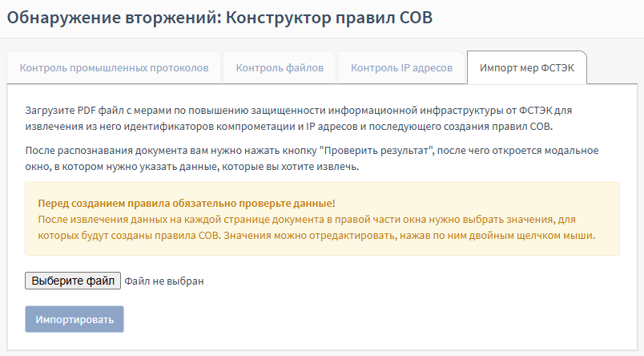Open the Контроль промышленных протоколов tab
Image resolution: width=644 pixels, height=356 pixels.
(x=115, y=68)
